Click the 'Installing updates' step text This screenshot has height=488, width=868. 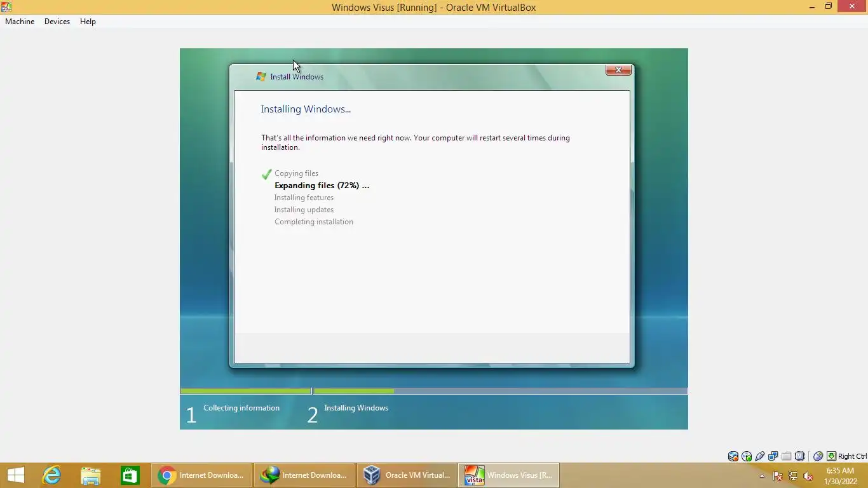pos(304,210)
